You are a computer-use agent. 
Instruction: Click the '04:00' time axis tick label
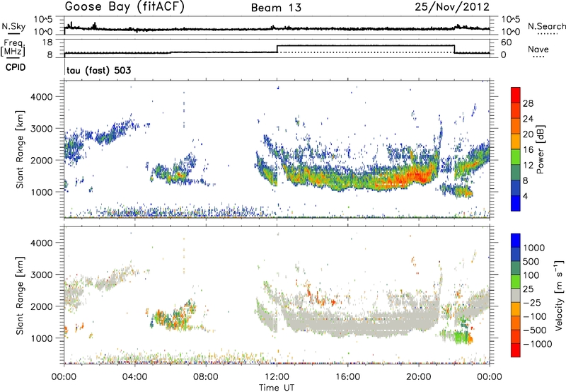(134, 377)
